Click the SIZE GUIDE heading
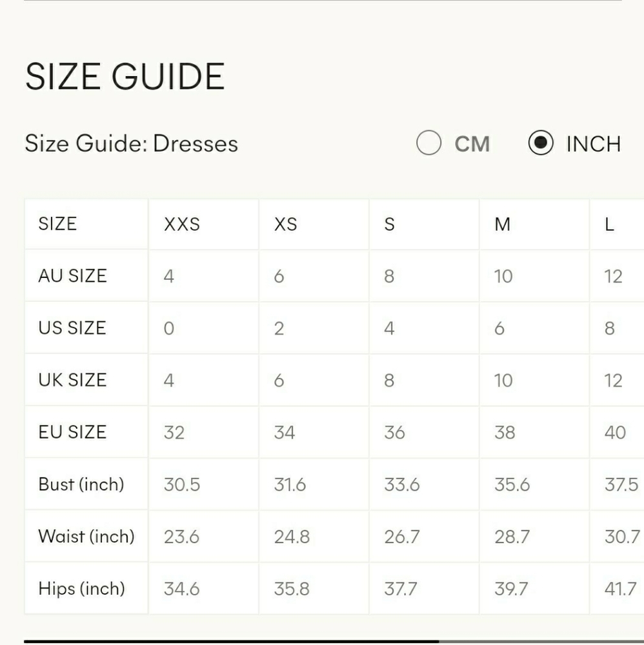Image resolution: width=644 pixels, height=645 pixels. [125, 76]
